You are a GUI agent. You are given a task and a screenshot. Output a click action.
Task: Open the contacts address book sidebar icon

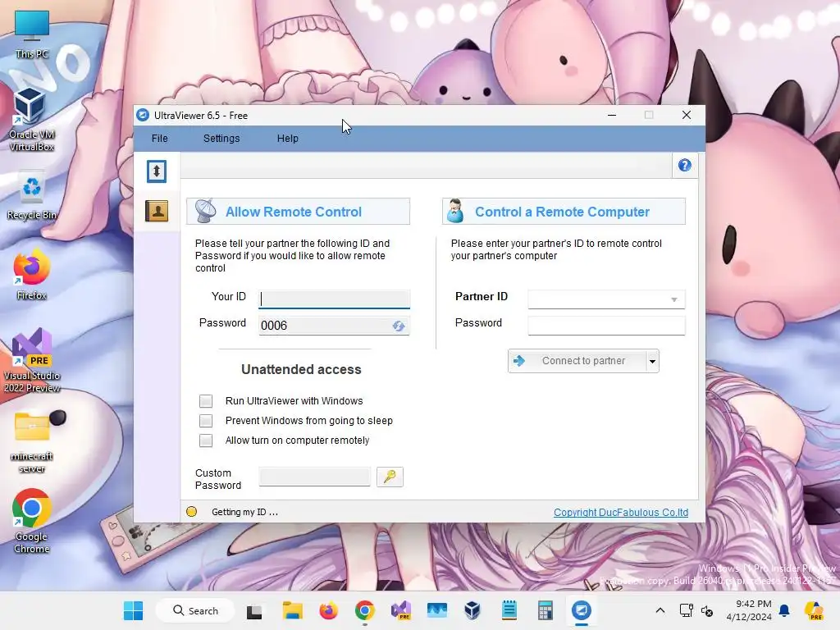[157, 211]
